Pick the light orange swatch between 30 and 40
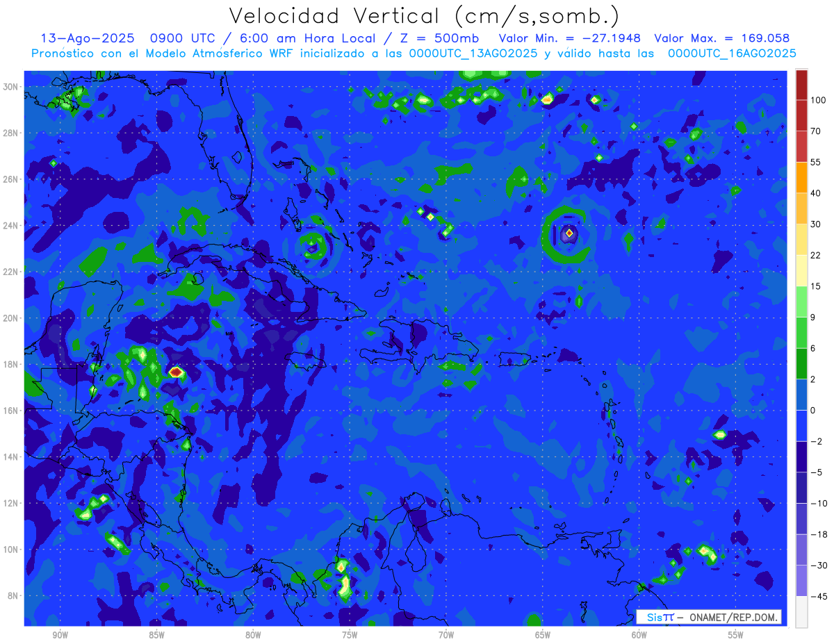 click(x=801, y=208)
